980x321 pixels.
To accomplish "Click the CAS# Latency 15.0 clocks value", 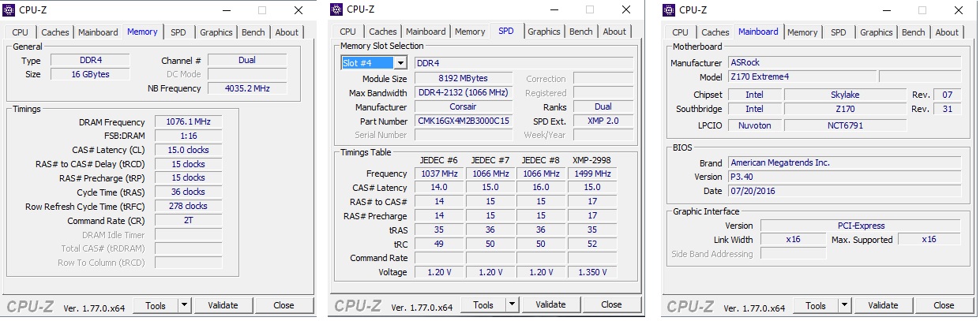I will [x=188, y=150].
